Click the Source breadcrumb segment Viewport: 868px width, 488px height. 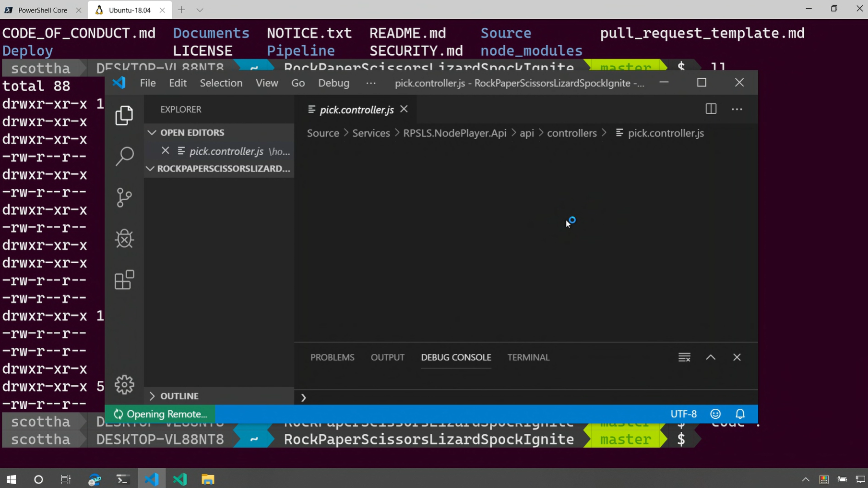tap(323, 133)
